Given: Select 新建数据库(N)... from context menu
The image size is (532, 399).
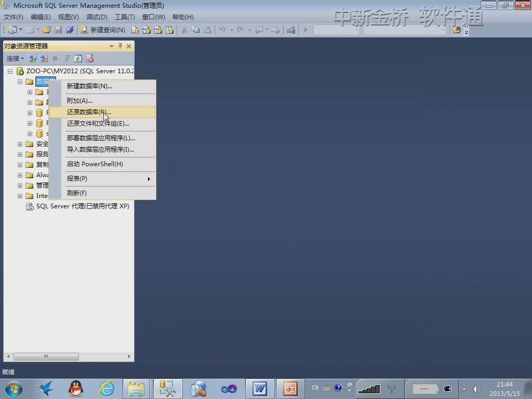Looking at the screenshot, I should point(102,86).
